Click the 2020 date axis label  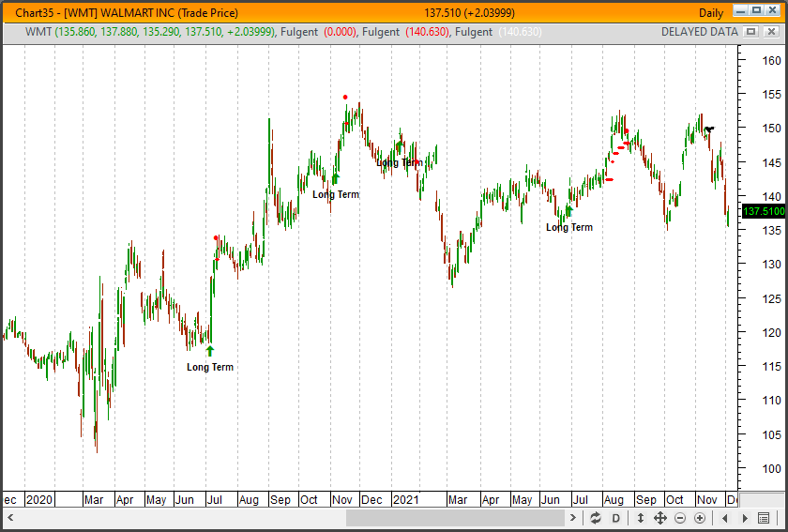pyautogui.click(x=39, y=500)
